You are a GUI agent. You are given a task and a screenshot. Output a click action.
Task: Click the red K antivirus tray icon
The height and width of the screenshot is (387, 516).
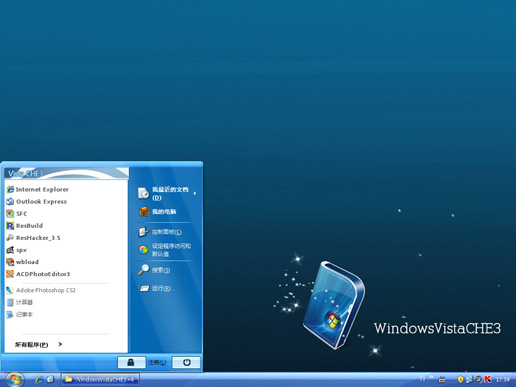[x=488, y=379]
